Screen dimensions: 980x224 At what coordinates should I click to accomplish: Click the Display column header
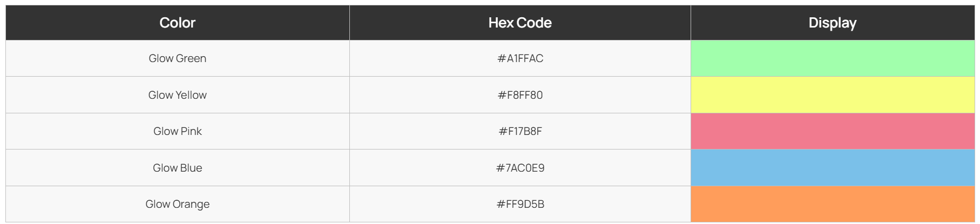833,23
